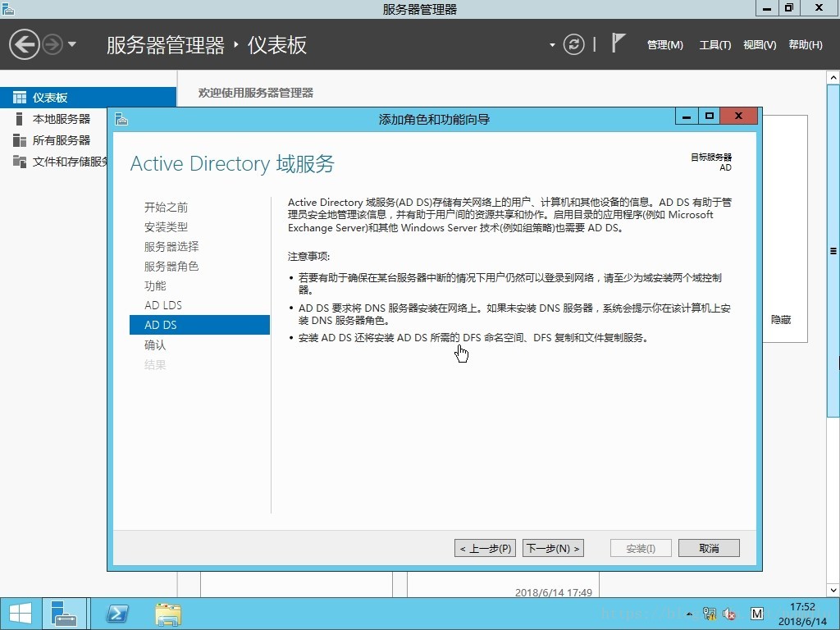Image resolution: width=840 pixels, height=630 pixels.
Task: Minimize the 添加角色和功能向导 window
Action: [687, 116]
